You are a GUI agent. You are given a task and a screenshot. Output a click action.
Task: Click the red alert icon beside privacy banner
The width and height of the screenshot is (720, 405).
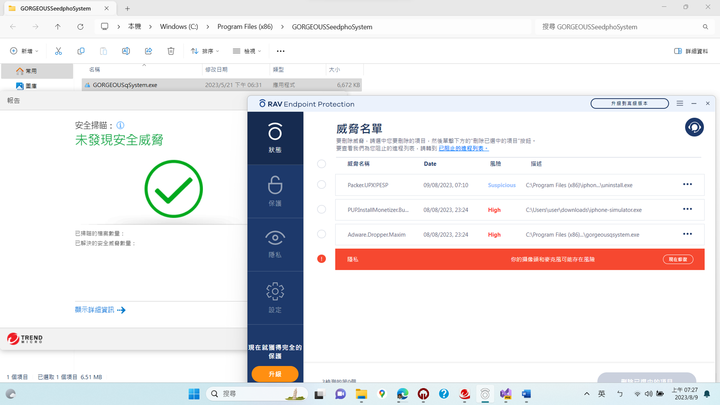(321, 259)
